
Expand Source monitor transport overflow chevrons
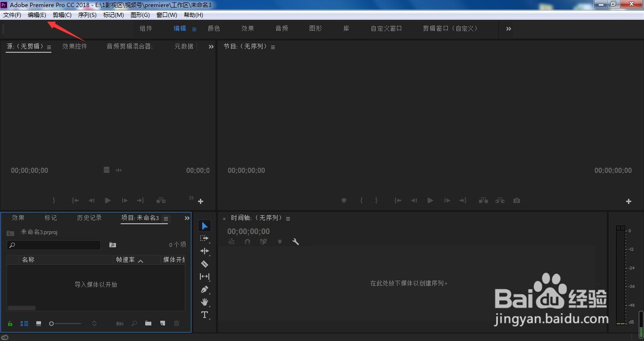pos(191,198)
